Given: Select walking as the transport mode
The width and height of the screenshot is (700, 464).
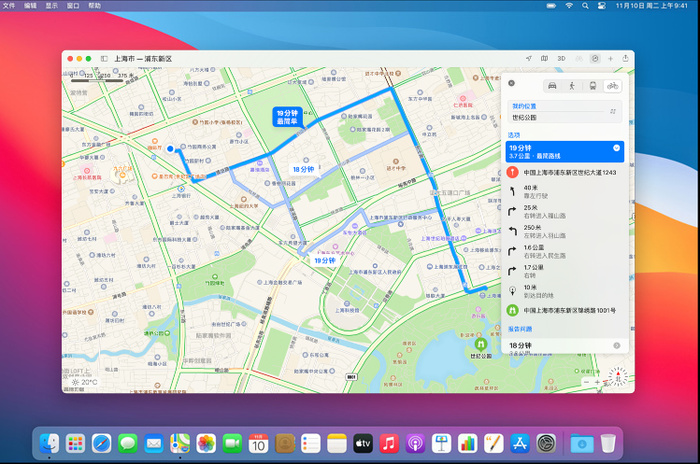Looking at the screenshot, I should tap(572, 86).
